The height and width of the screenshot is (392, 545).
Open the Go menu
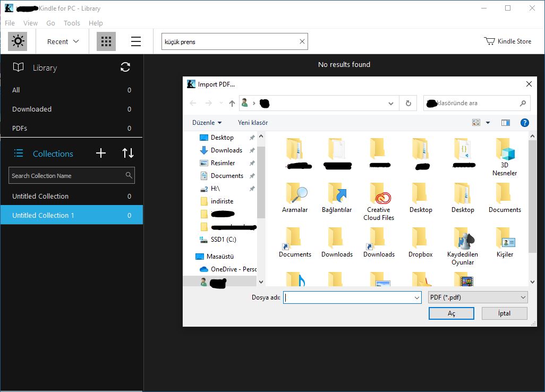[x=51, y=23]
